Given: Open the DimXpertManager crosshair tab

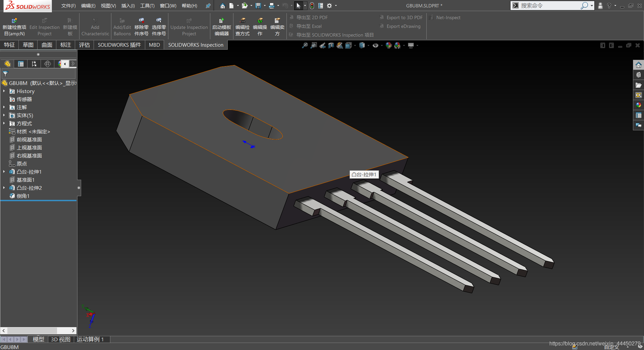Looking at the screenshot, I should (48, 64).
